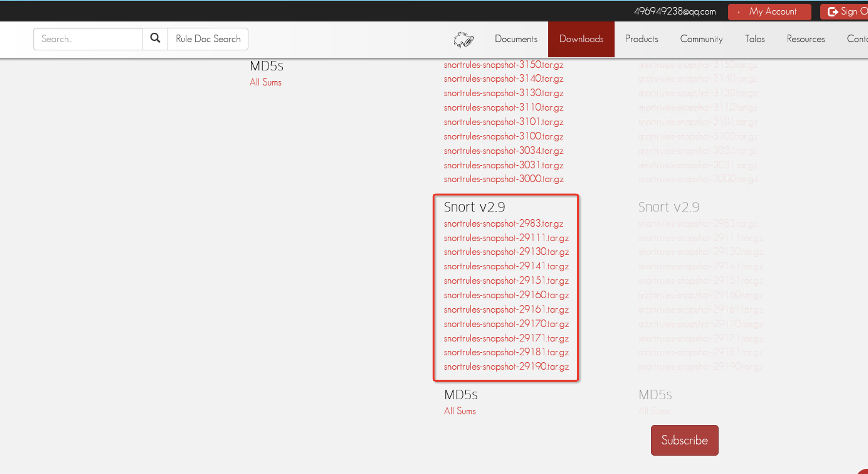
Task: Click the Sign Out icon
Action: pyautogui.click(x=833, y=12)
